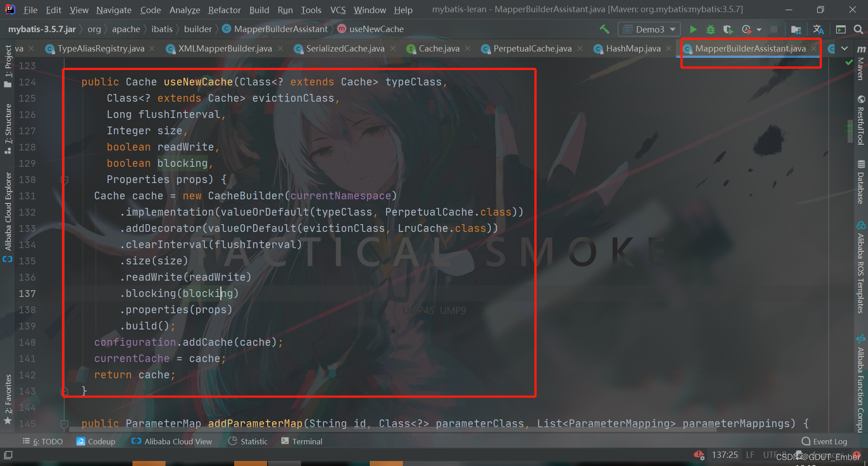Start debugging with the green bug icon

(710, 29)
